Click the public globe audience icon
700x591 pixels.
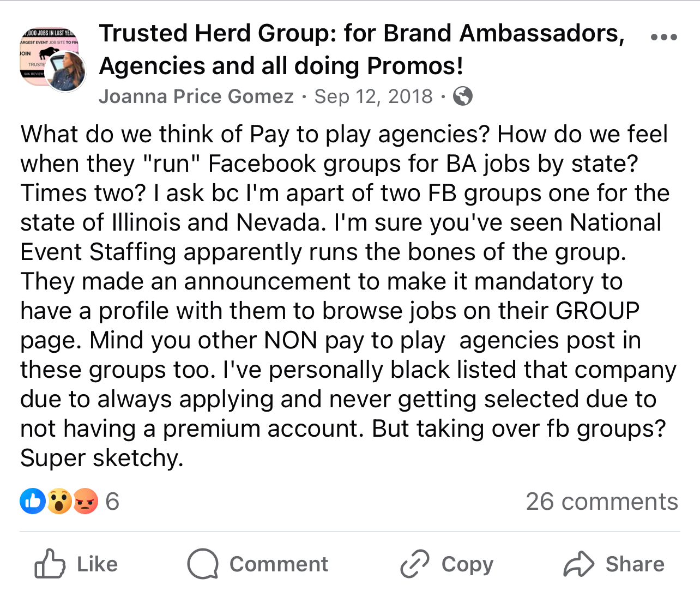click(x=463, y=97)
